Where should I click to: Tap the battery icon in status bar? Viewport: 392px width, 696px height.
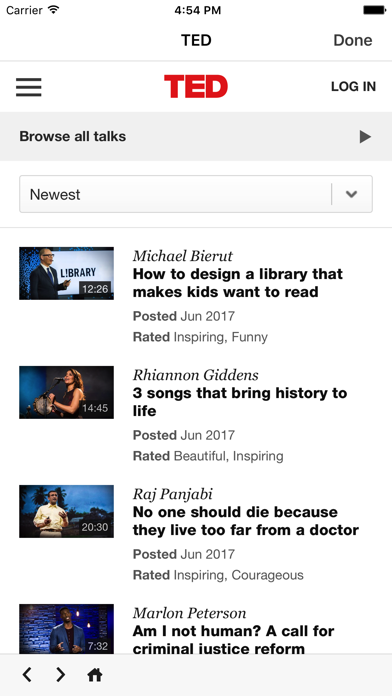pyautogui.click(x=374, y=10)
